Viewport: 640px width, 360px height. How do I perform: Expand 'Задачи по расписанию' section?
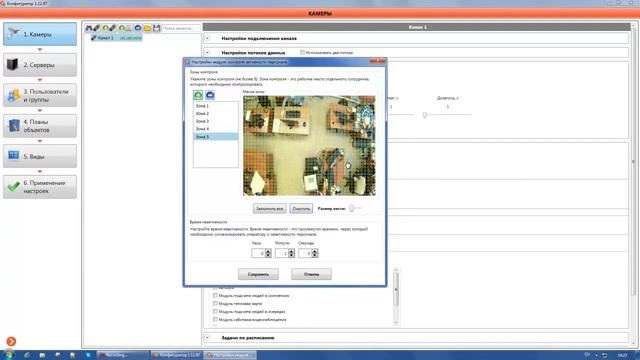pyautogui.click(x=207, y=338)
